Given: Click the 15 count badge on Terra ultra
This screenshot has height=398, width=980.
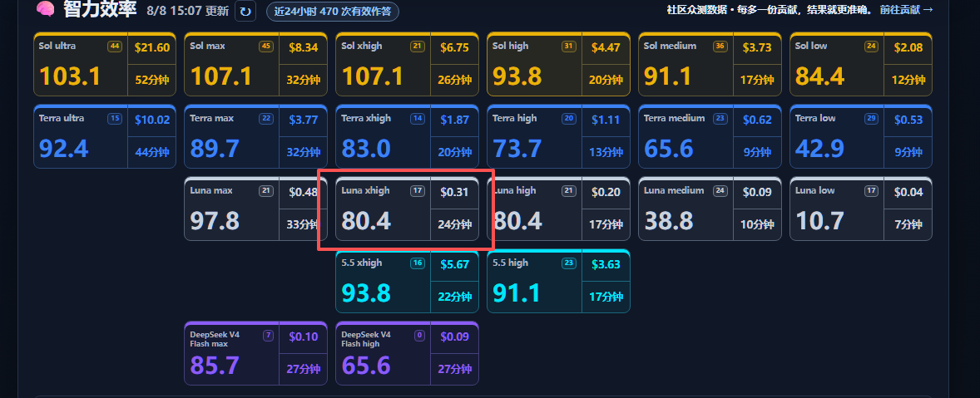Looking at the screenshot, I should click(114, 119).
